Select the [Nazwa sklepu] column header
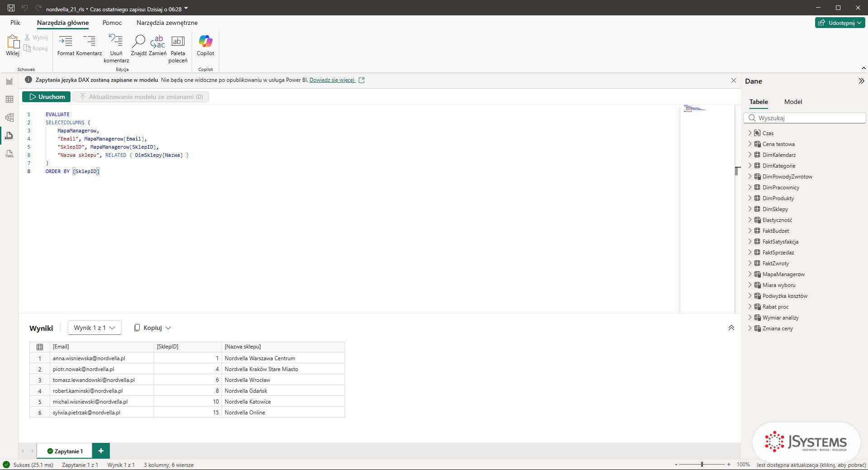 coord(283,347)
